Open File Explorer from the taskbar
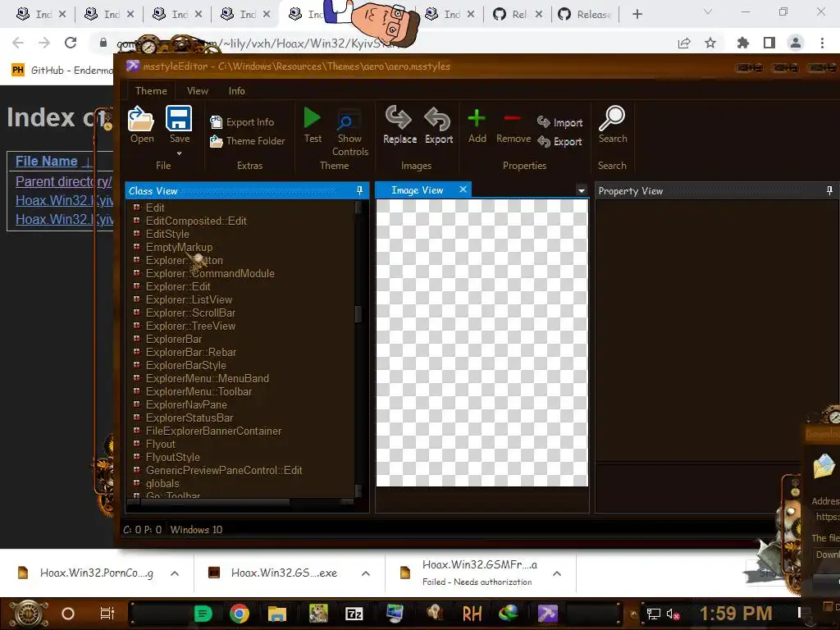The image size is (840, 630). point(277,614)
